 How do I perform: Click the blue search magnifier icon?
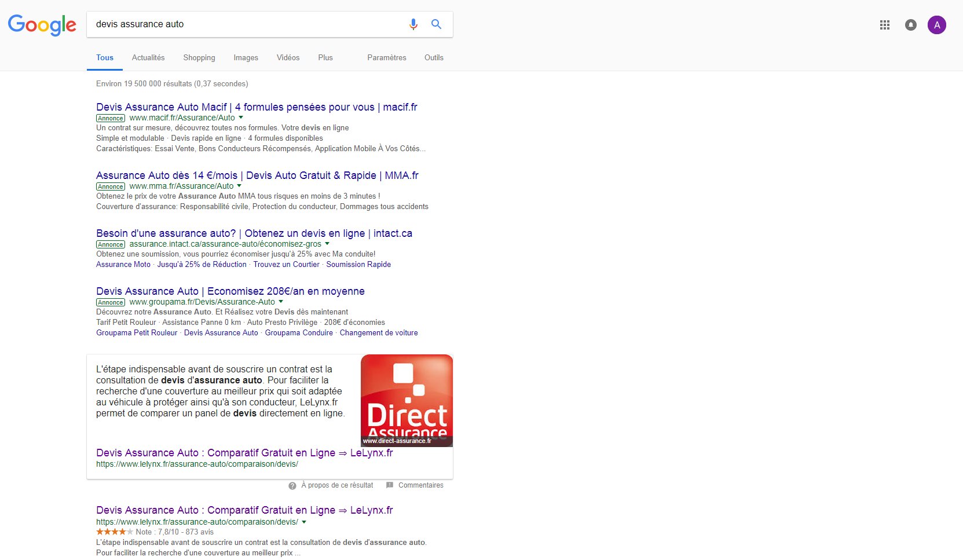[x=436, y=24]
